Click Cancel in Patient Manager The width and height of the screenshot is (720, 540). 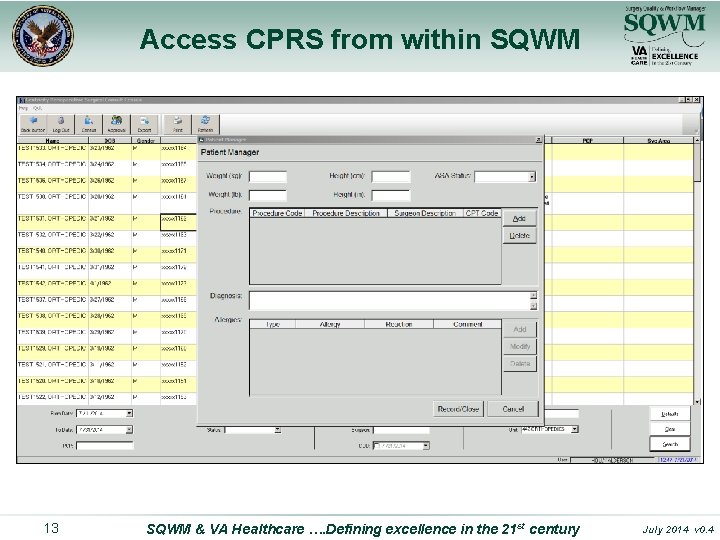pos(513,409)
